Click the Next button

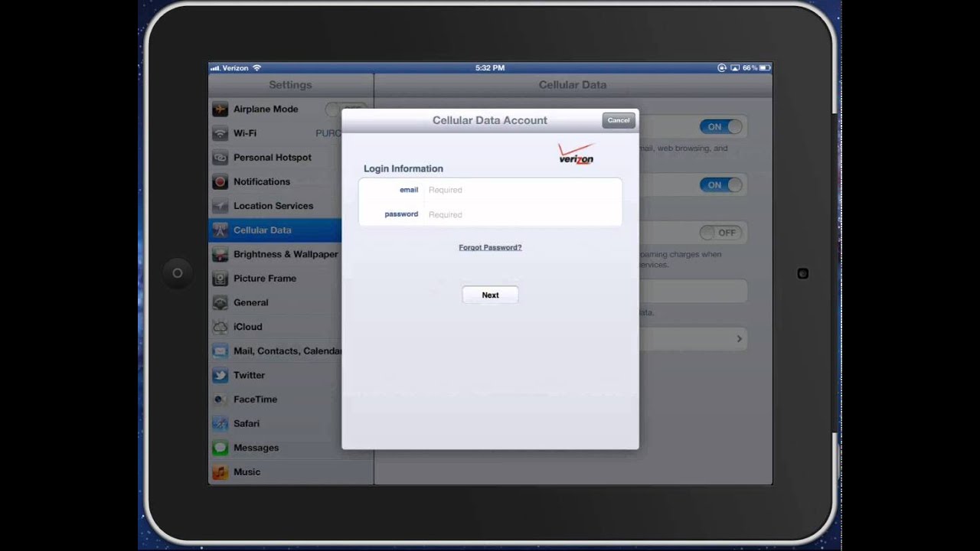pyautogui.click(x=490, y=295)
